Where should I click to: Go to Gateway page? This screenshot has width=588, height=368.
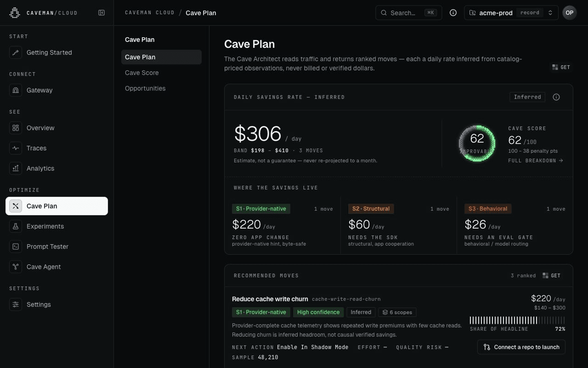click(x=57, y=90)
